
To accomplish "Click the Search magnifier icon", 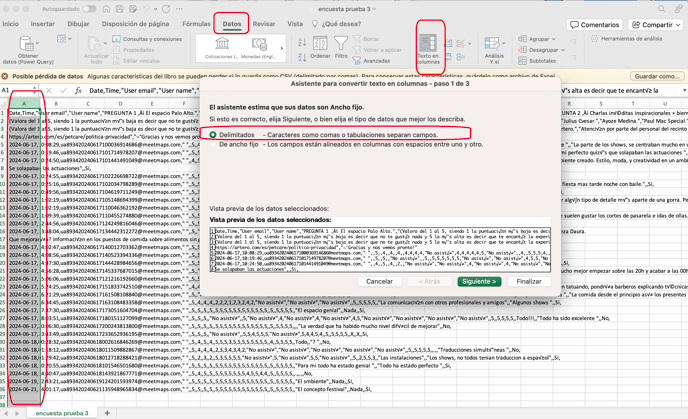I will [662, 9].
